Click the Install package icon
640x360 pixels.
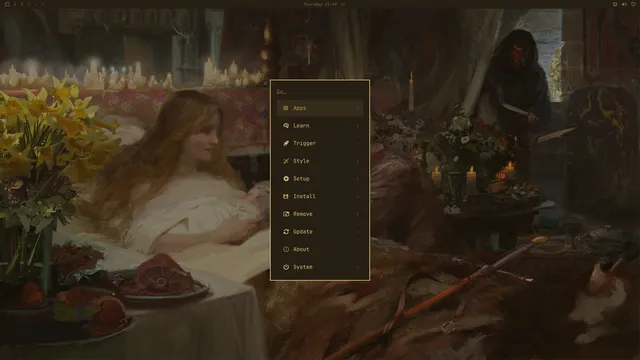point(286,196)
